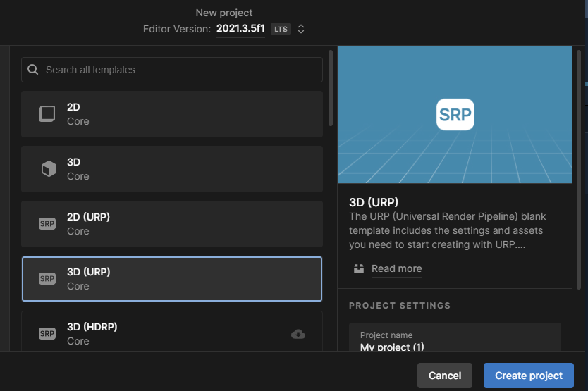Click the SRP icon beside 3D (URP)
588x391 pixels.
click(47, 279)
